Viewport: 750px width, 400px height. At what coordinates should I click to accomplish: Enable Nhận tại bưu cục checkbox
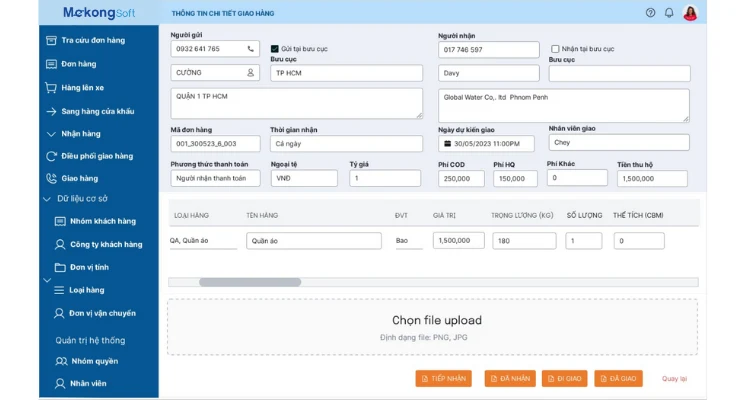coord(555,49)
